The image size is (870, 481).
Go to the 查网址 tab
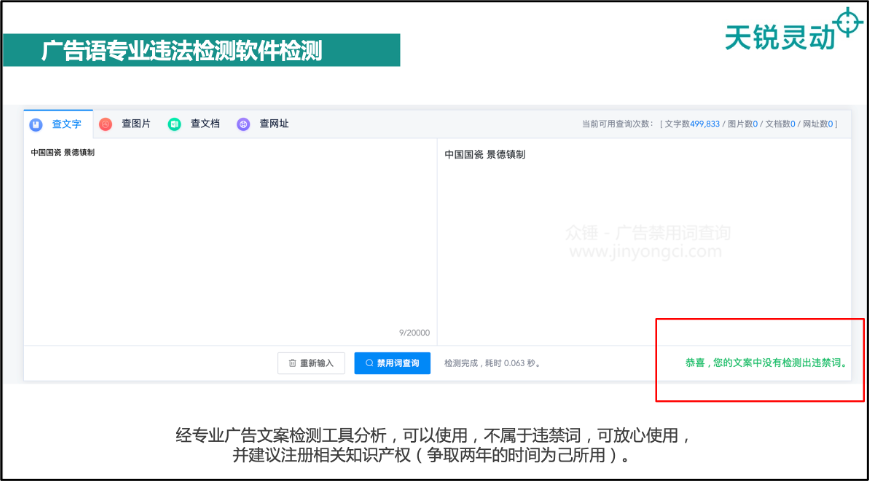[264, 124]
